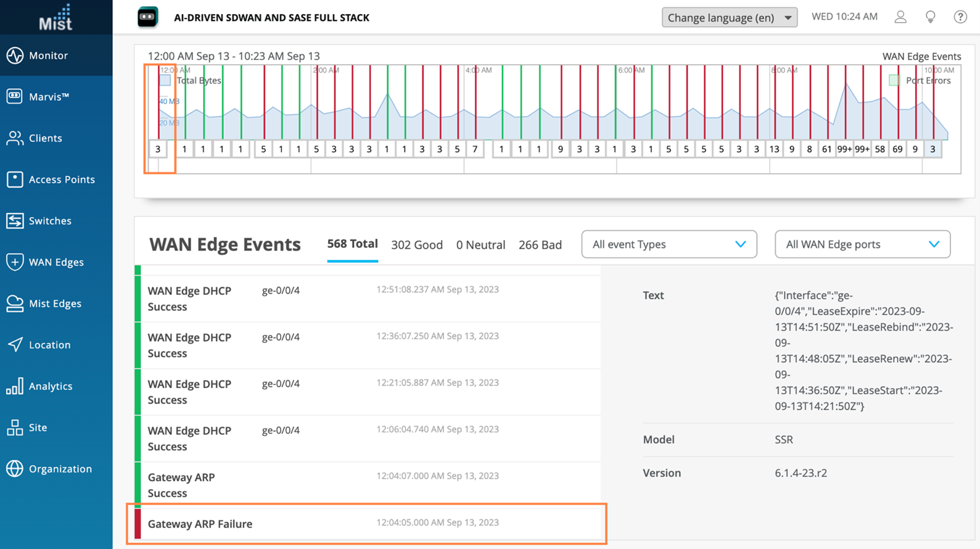Open WAN Edges shield icon
The height and width of the screenshot is (549, 980).
click(x=15, y=262)
